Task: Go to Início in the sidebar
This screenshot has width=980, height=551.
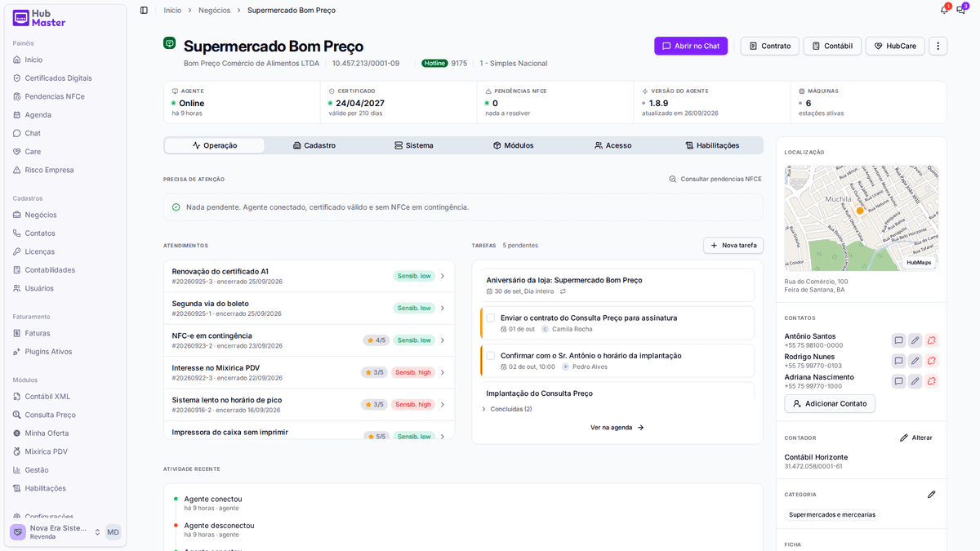Action: pyautogui.click(x=67, y=60)
